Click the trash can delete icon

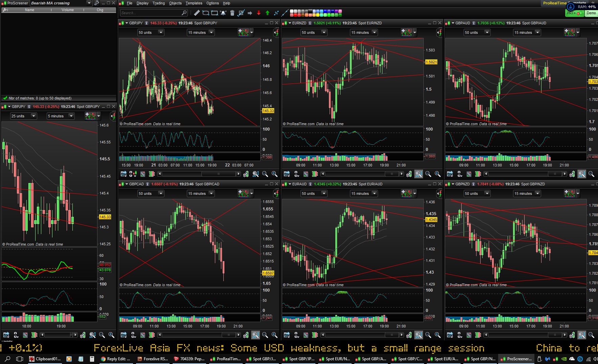(x=232, y=13)
